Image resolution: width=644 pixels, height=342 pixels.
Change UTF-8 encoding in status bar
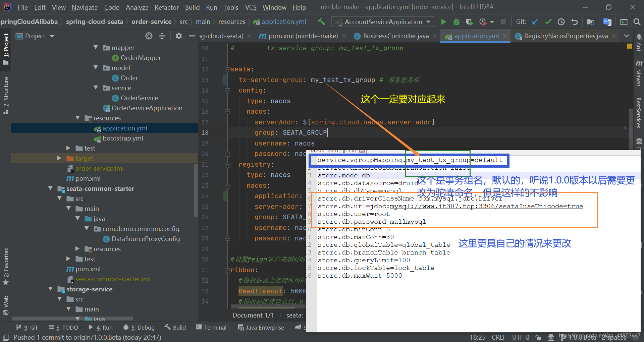(521, 337)
